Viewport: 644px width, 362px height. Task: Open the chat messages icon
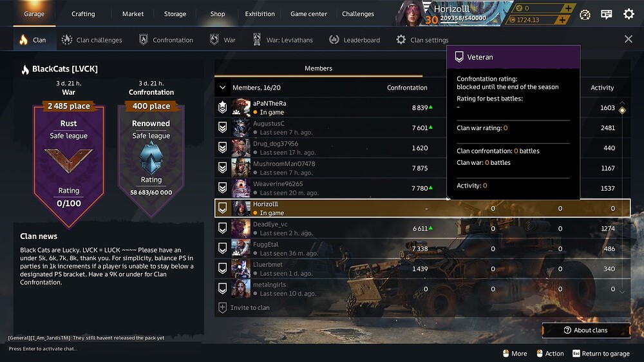[x=606, y=15]
